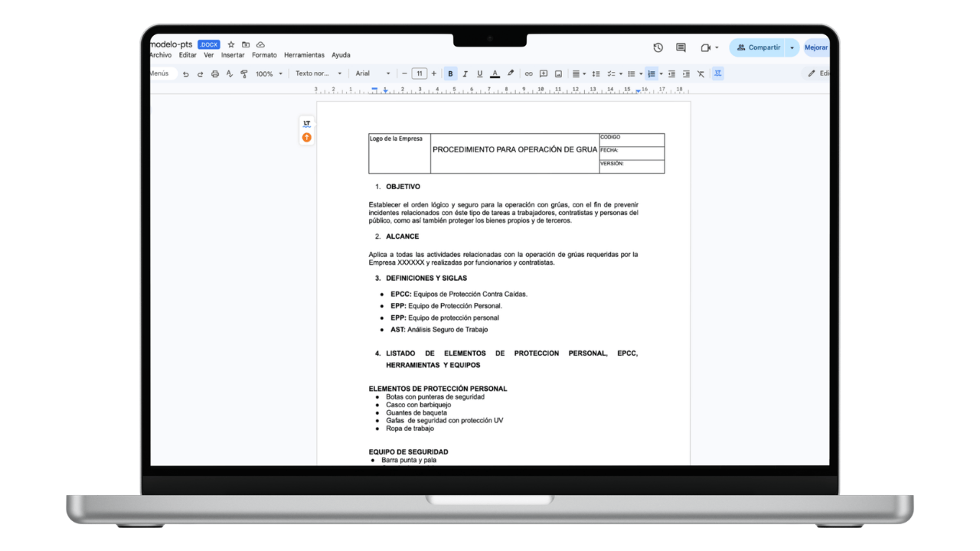980x551 pixels.
Task: Print the document
Action: click(x=215, y=73)
